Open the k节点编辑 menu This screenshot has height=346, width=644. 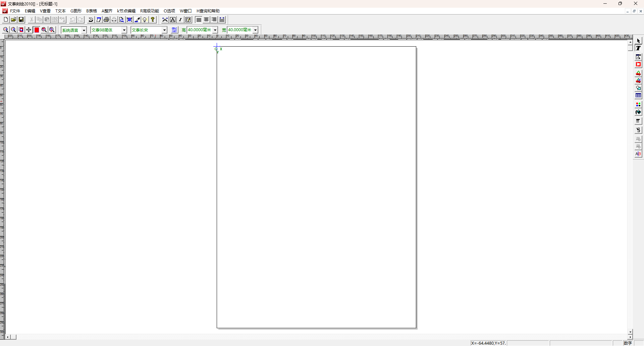coord(126,11)
